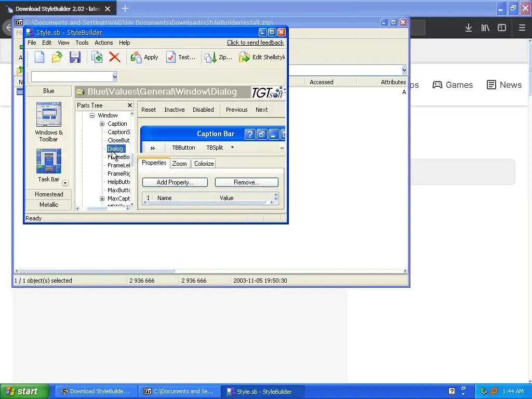Expand the Caption node in Parts Tree
This screenshot has width=532, height=399.
pos(102,124)
